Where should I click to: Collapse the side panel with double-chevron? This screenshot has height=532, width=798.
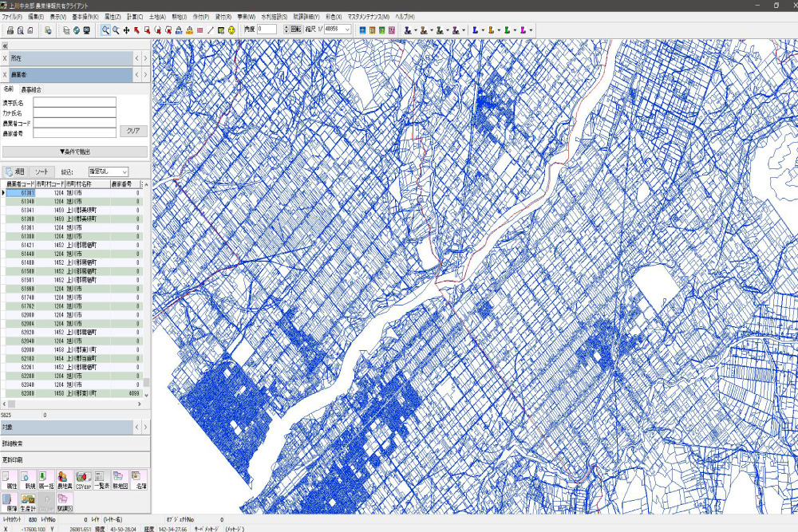click(5, 46)
